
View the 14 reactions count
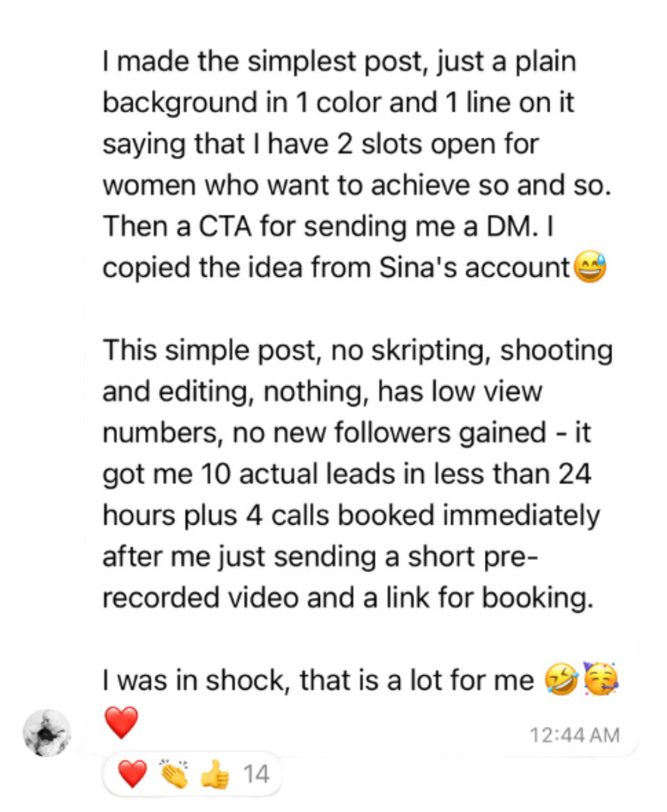tap(256, 774)
